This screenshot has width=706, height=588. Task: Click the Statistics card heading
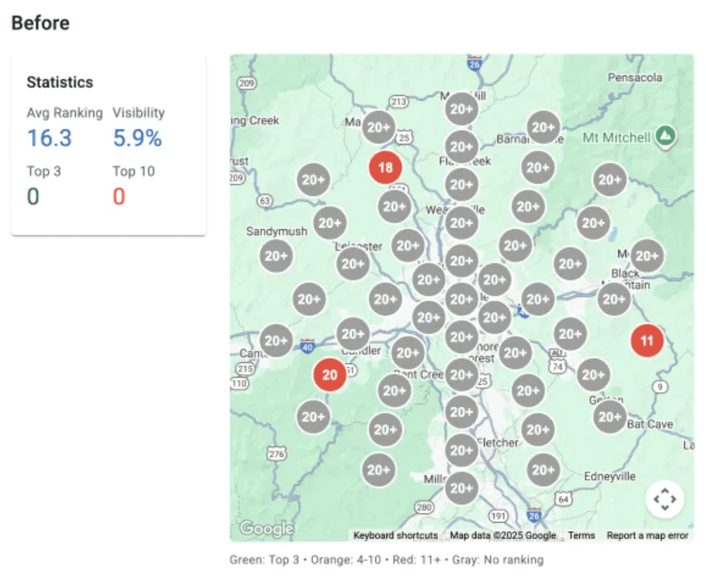coord(59,82)
